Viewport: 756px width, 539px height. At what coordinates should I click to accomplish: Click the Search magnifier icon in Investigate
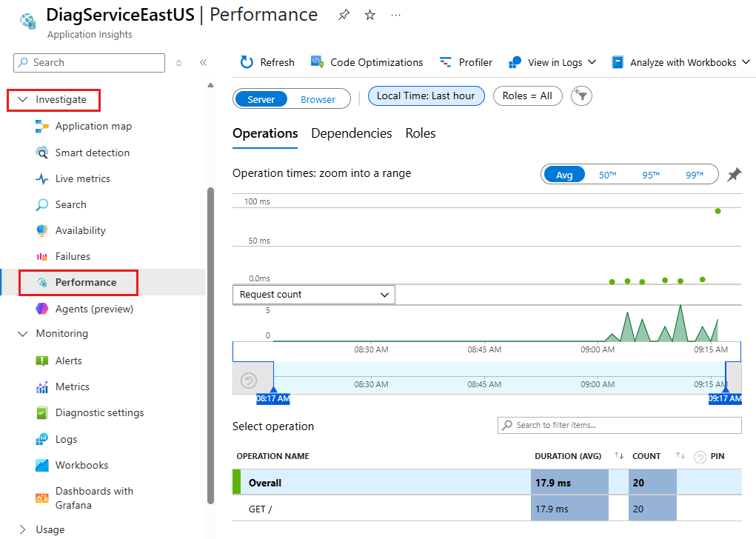click(x=42, y=205)
